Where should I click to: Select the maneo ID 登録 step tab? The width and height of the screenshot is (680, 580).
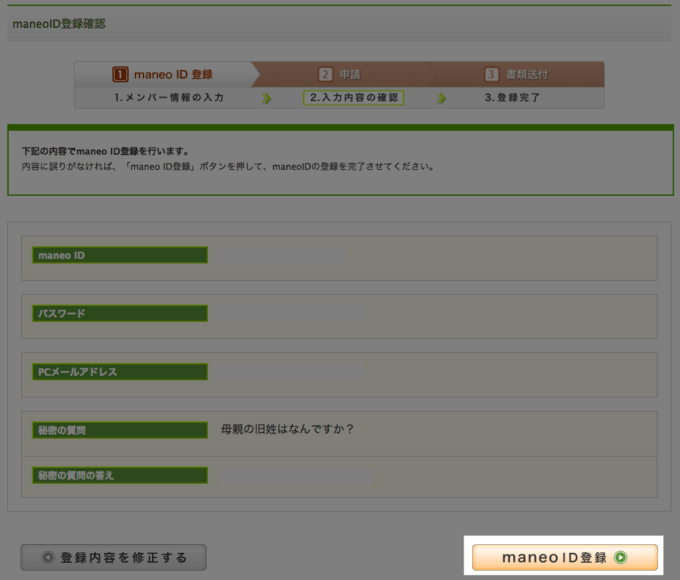163,75
